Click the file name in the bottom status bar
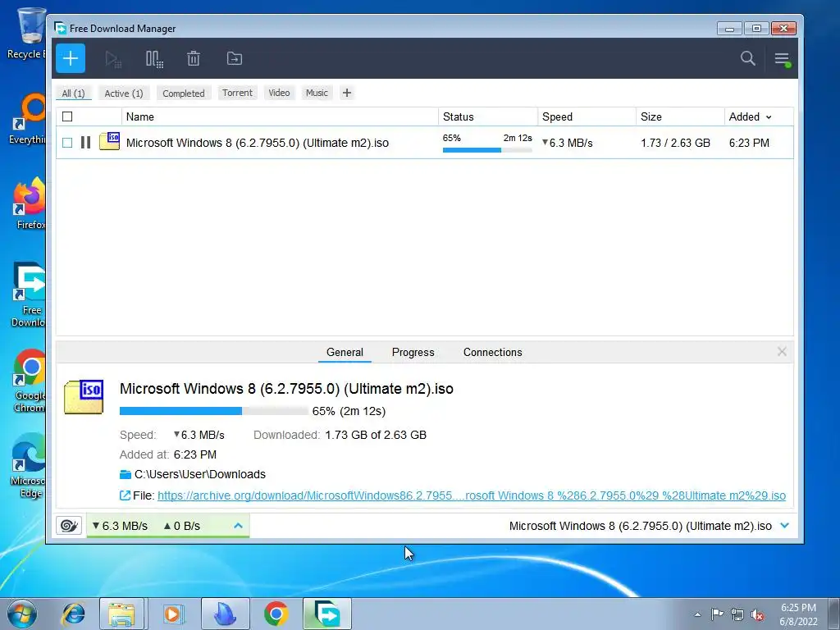The width and height of the screenshot is (840, 630). point(640,526)
